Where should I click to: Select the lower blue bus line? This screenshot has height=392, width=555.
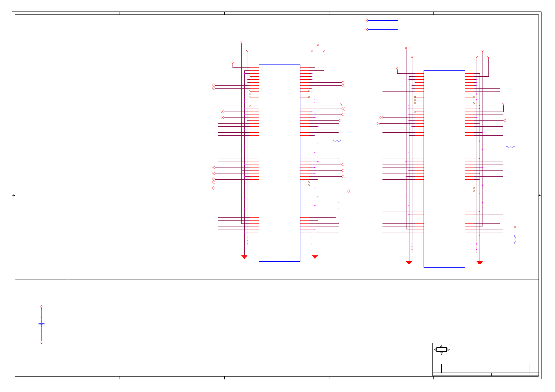(x=383, y=29)
